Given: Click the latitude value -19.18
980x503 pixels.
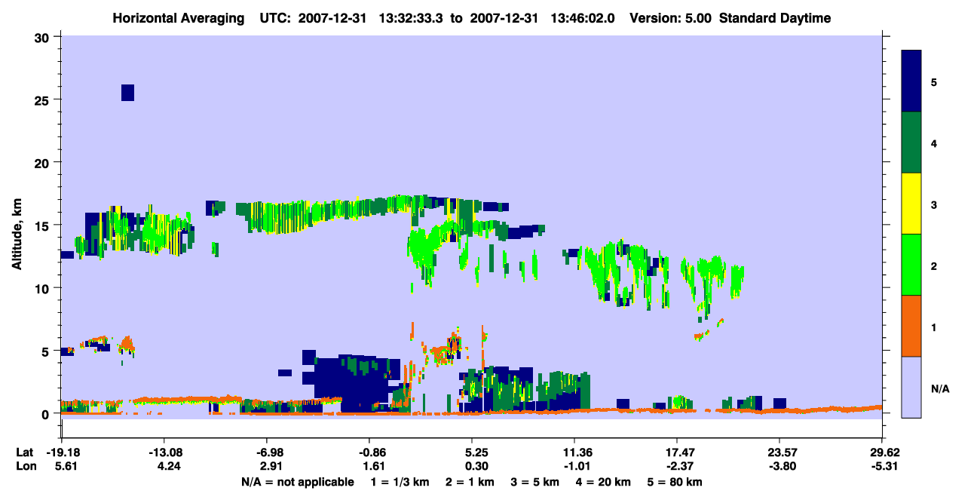Looking at the screenshot, I should coord(61,452).
